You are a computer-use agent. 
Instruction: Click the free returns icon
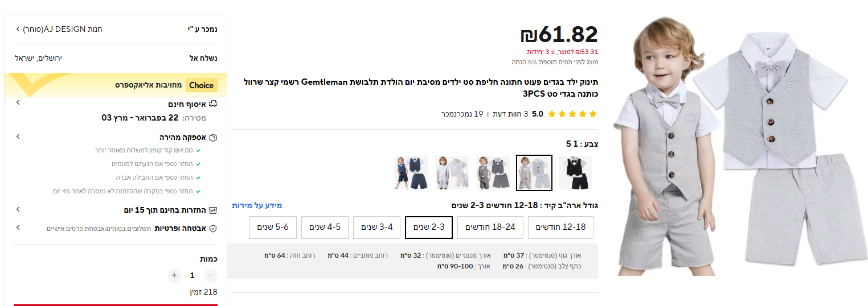(214, 210)
